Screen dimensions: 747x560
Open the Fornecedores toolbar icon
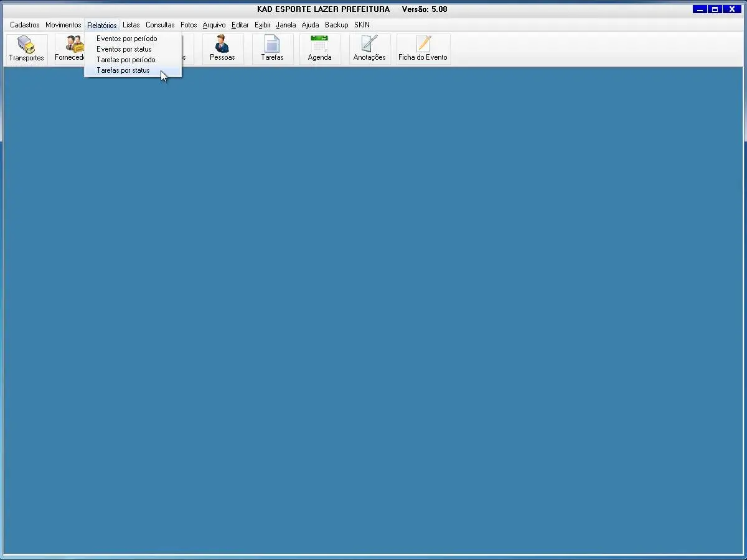70,49
